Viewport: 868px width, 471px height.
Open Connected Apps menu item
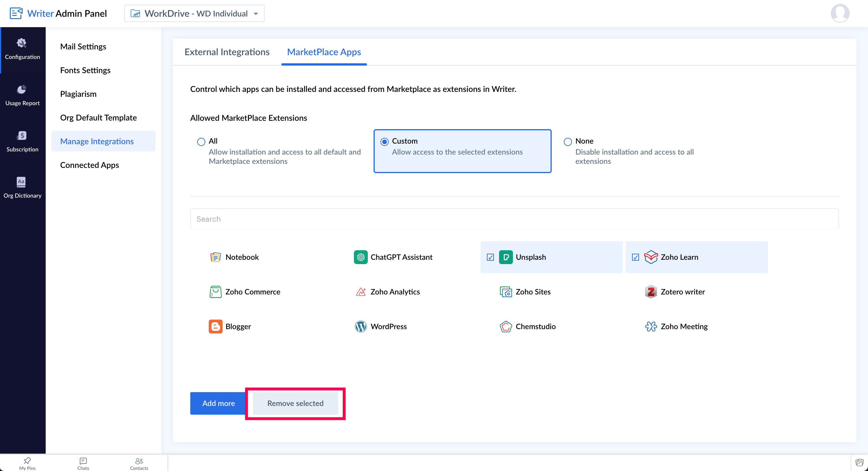[x=89, y=165]
